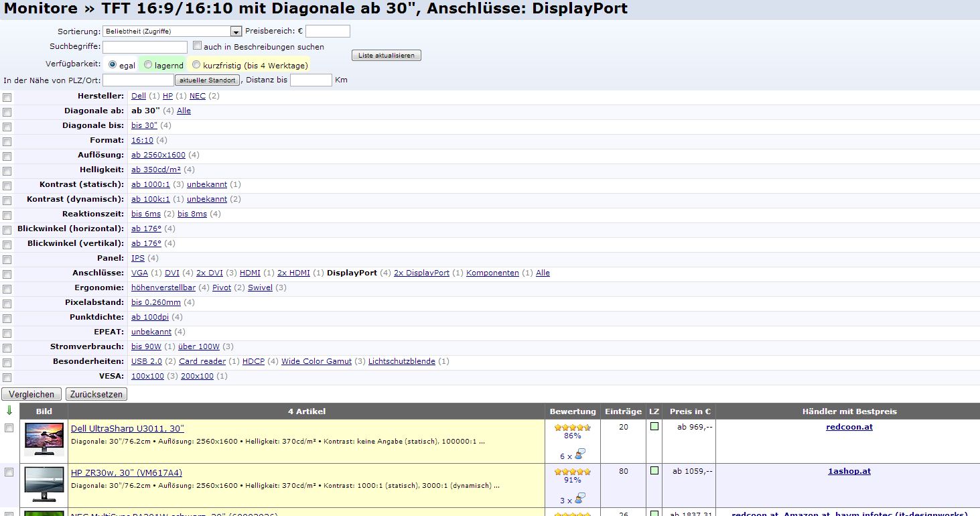Image resolution: width=980 pixels, height=516 pixels.
Task: Click the 'Vergleichen' button
Action: coord(31,394)
